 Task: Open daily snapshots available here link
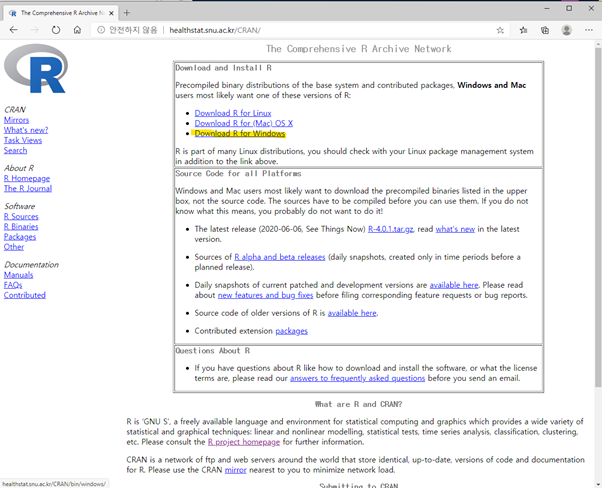tap(454, 285)
